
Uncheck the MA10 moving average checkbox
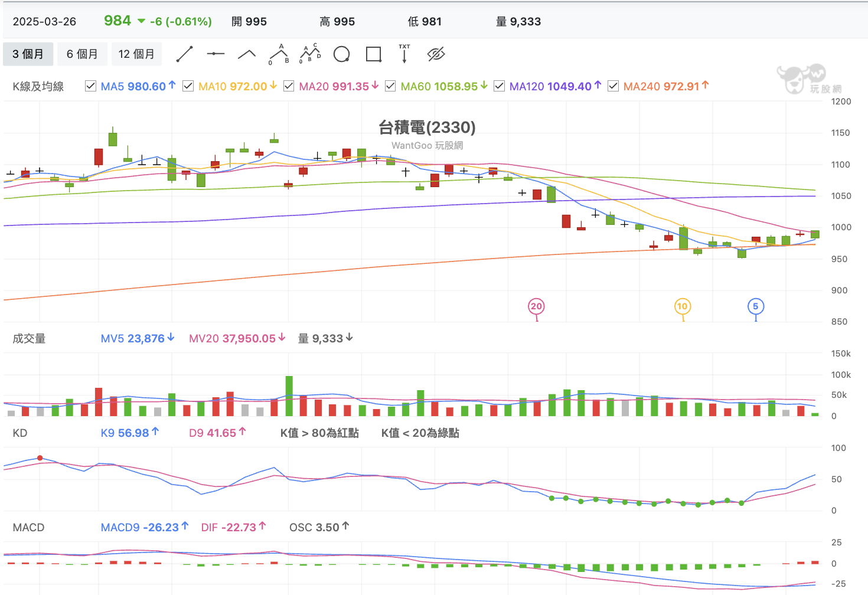(x=188, y=86)
